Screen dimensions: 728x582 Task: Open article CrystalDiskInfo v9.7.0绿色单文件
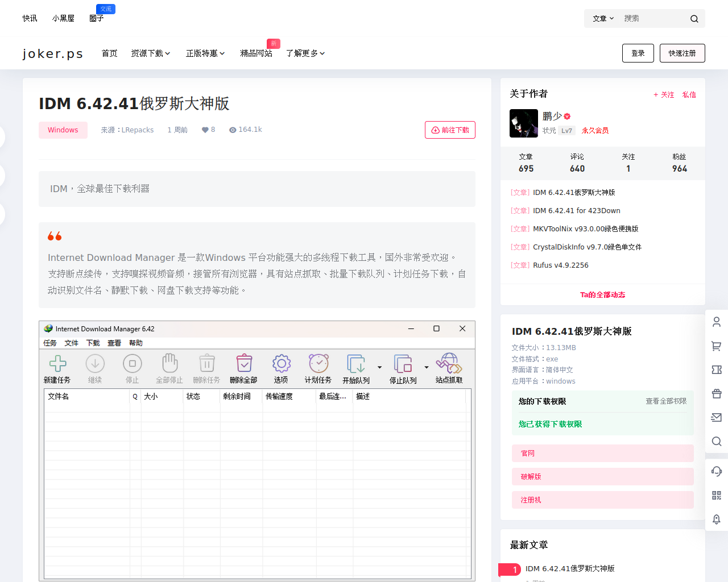point(588,247)
